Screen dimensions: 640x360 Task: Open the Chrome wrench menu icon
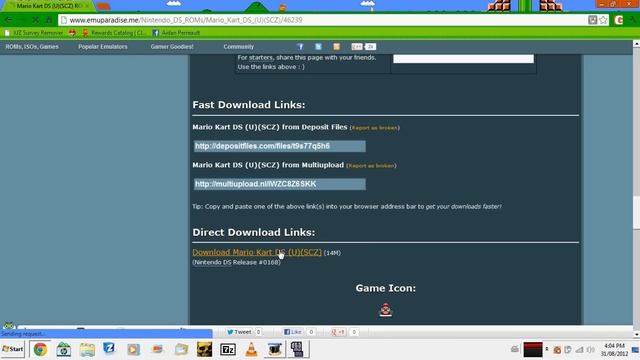(x=633, y=20)
